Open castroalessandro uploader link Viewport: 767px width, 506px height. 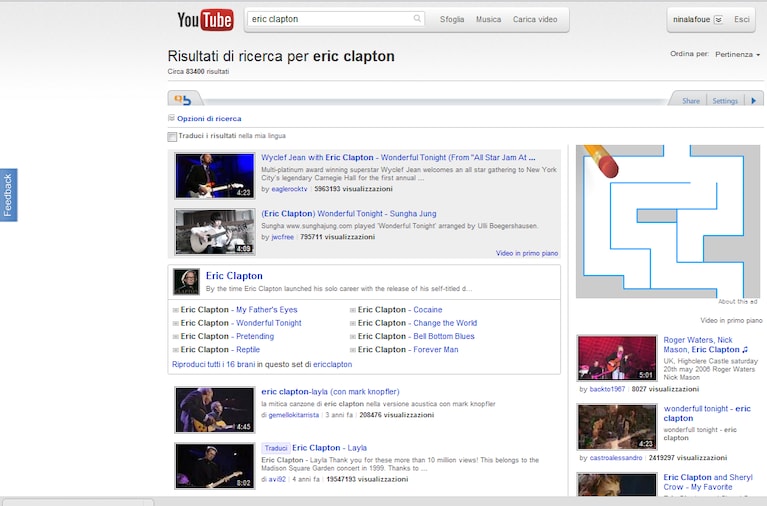(615, 458)
